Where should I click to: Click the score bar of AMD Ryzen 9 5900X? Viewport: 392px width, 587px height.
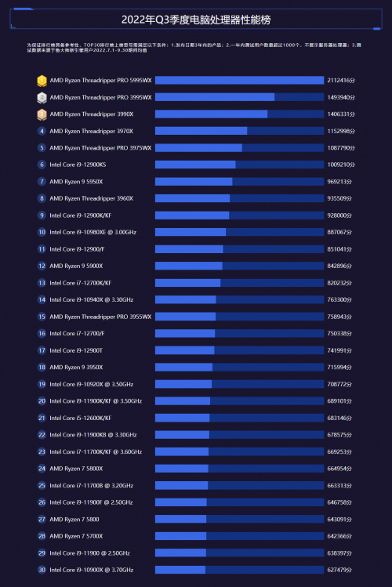click(x=240, y=266)
